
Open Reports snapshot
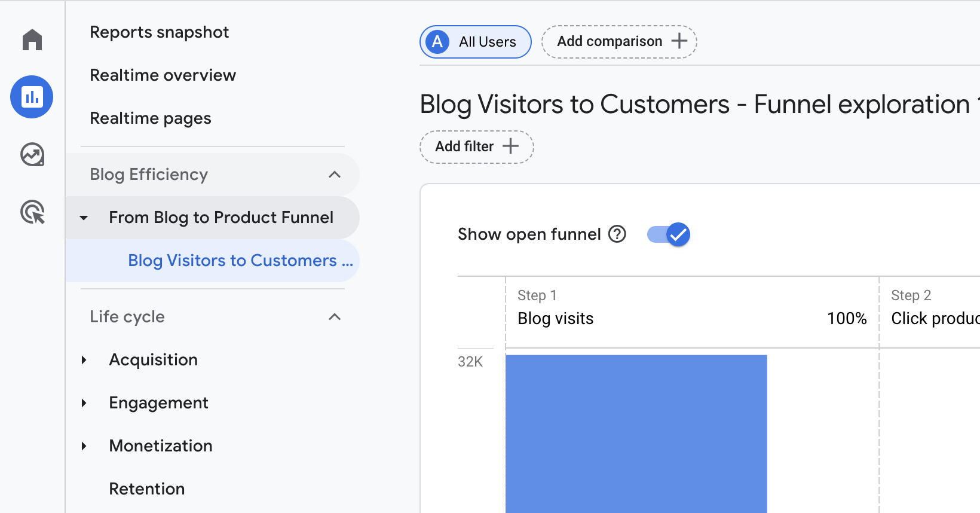coord(159,32)
